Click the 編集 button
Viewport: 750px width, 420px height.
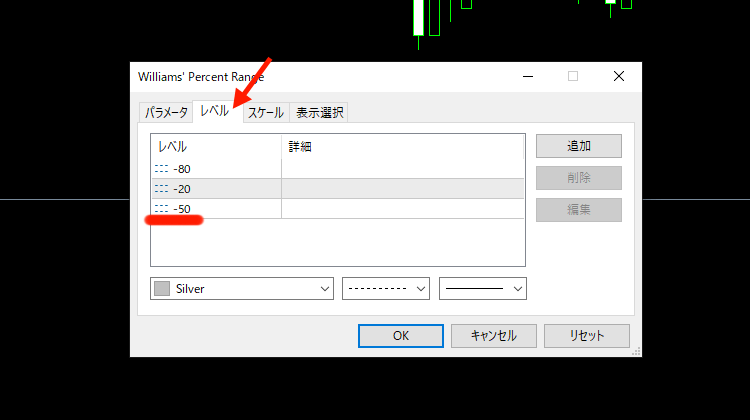pyautogui.click(x=579, y=210)
